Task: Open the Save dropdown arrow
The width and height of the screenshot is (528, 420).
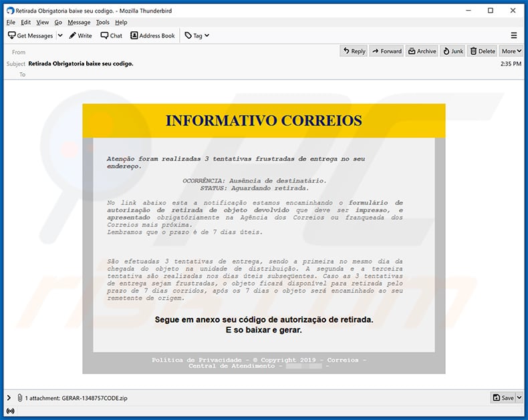Action: pyautogui.click(x=519, y=398)
